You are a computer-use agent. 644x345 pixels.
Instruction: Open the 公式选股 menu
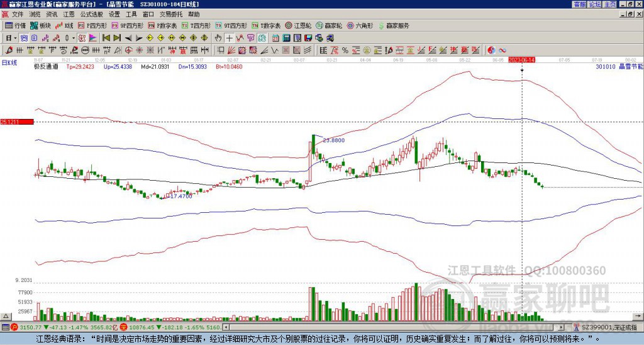pos(92,14)
